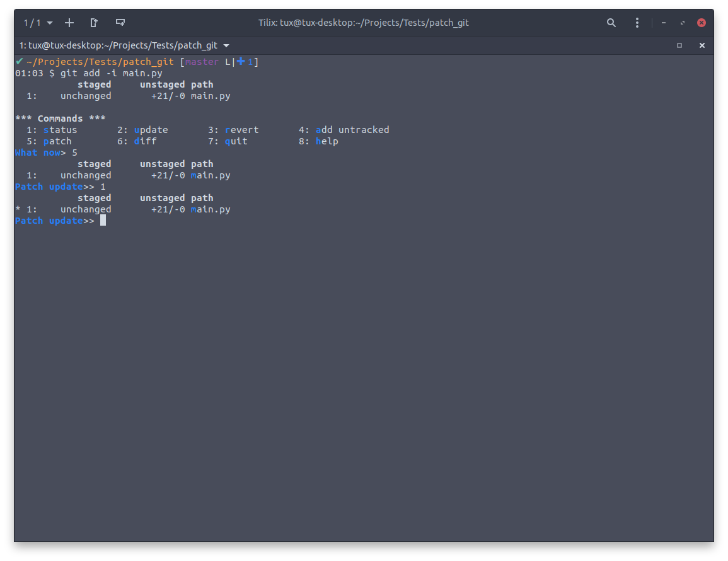
Task: Close the terminal pane with its X
Action: click(702, 45)
